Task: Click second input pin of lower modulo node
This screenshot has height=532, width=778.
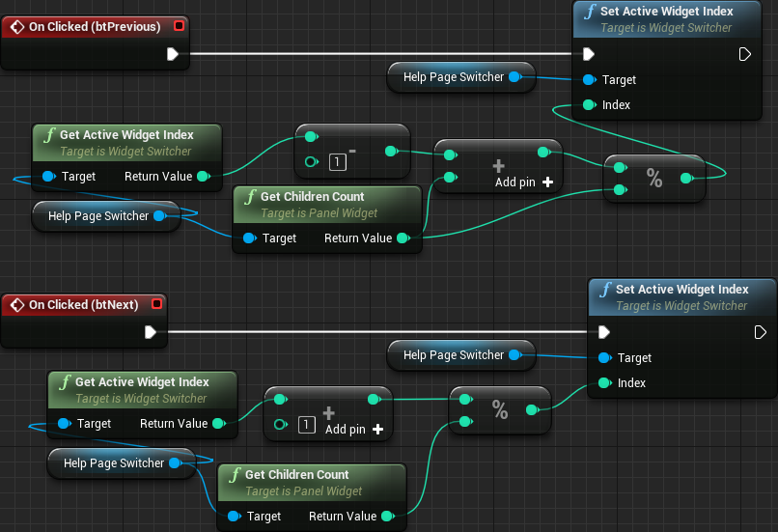Action: 465,422
